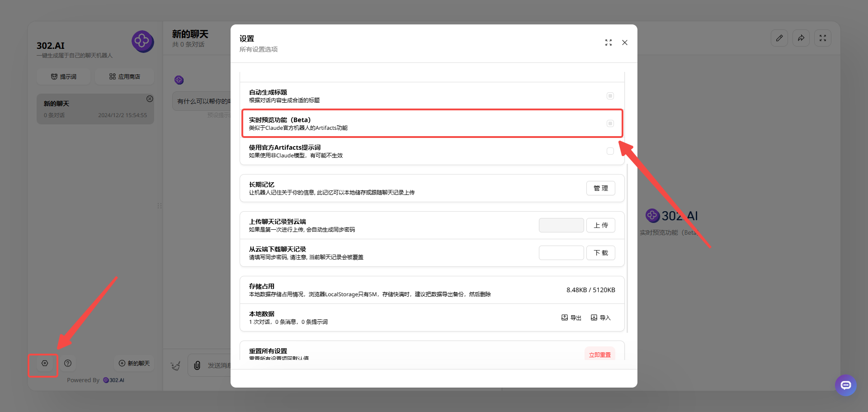868x412 pixels.
Task: Open help with the question mark icon
Action: (68, 363)
